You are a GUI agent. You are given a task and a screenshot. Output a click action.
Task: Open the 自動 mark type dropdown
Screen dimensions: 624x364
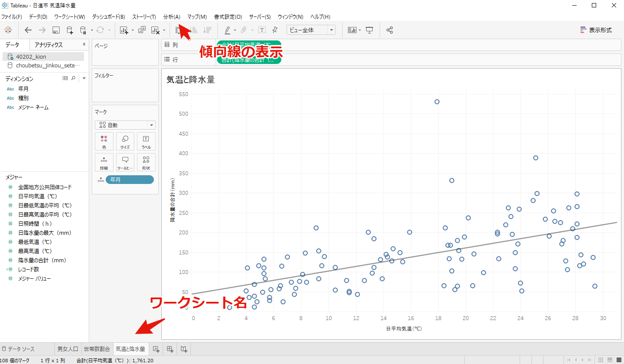[125, 125]
